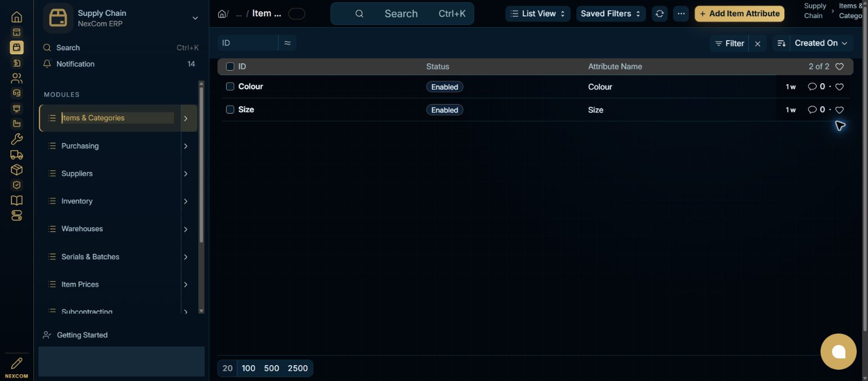Open the Size attribute record
The width and height of the screenshot is (868, 381).
[x=246, y=110]
